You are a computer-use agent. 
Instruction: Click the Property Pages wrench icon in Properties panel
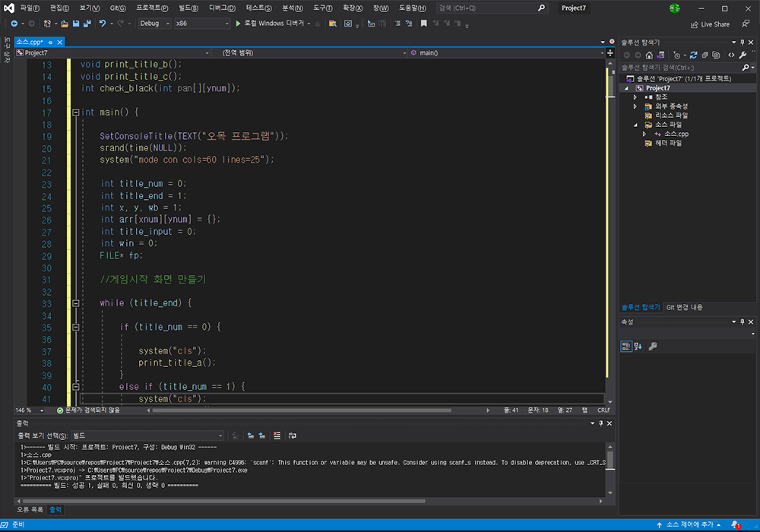pyautogui.click(x=653, y=346)
